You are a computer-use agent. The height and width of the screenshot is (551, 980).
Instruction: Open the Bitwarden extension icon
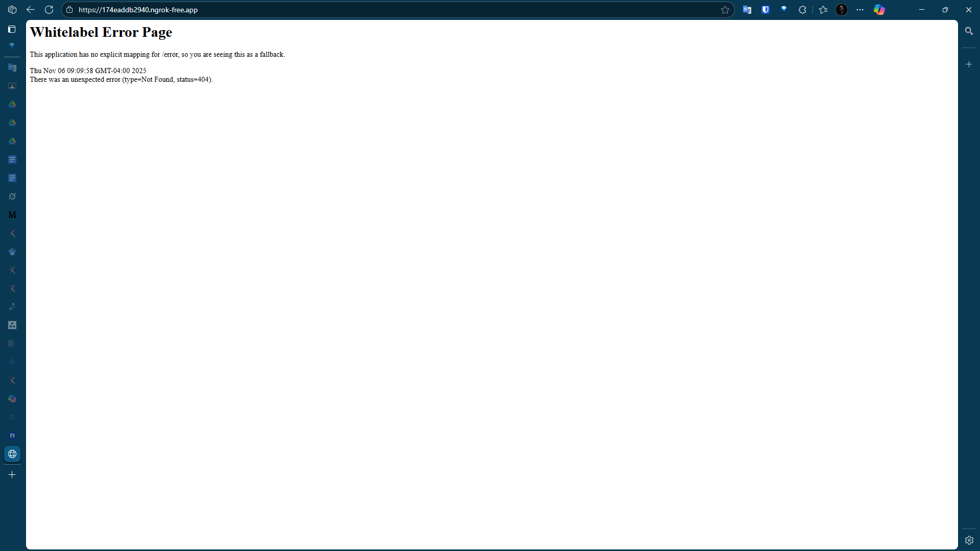766,10
